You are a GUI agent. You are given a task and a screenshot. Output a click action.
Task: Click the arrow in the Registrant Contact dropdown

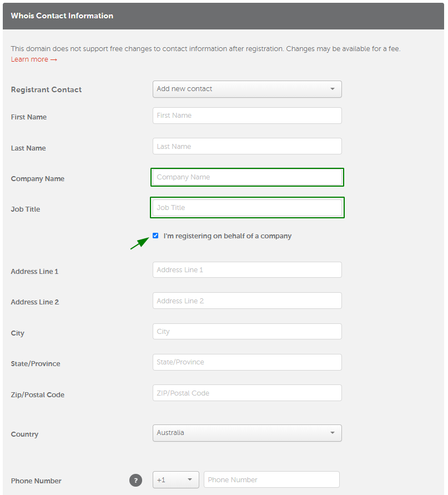tap(332, 89)
